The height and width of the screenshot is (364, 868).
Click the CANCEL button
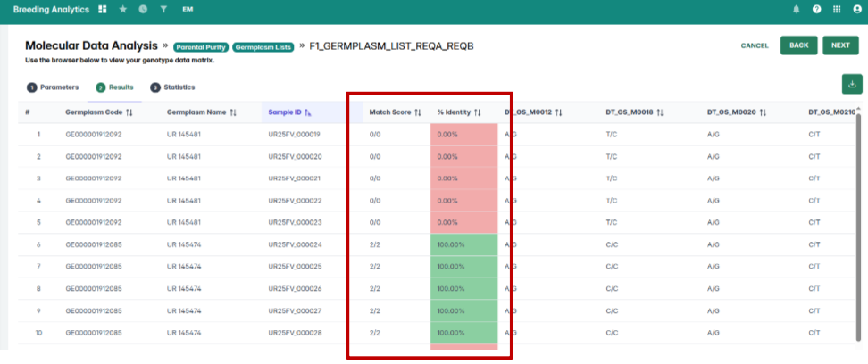coord(755,45)
